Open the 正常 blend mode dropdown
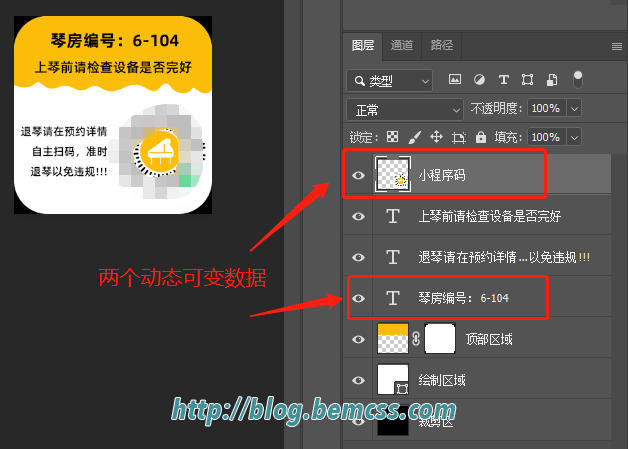This screenshot has width=628, height=449. (x=404, y=108)
